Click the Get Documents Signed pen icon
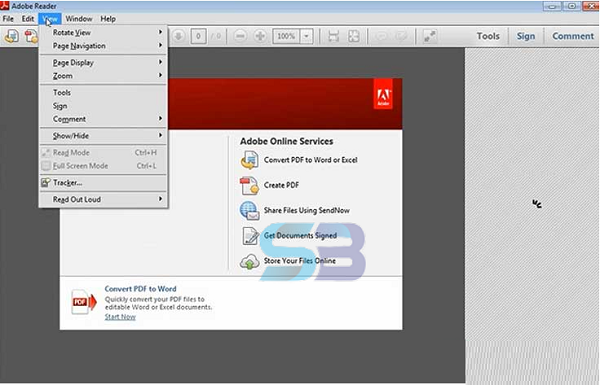The height and width of the screenshot is (385, 600). coord(250,236)
